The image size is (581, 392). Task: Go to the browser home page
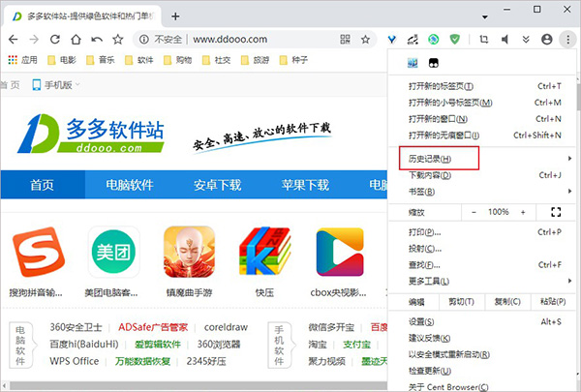click(x=76, y=40)
